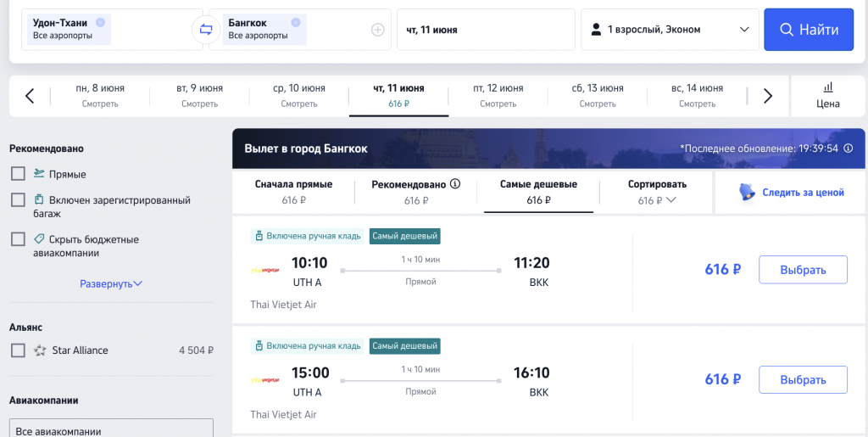Image resolution: width=868 pixels, height=437 pixels.
Task: Tick Скрыть бюджетные авиакомпании checkbox
Action: pyautogui.click(x=18, y=239)
